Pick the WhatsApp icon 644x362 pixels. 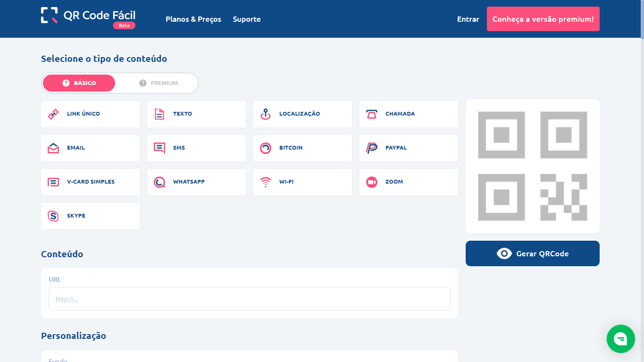tap(159, 182)
